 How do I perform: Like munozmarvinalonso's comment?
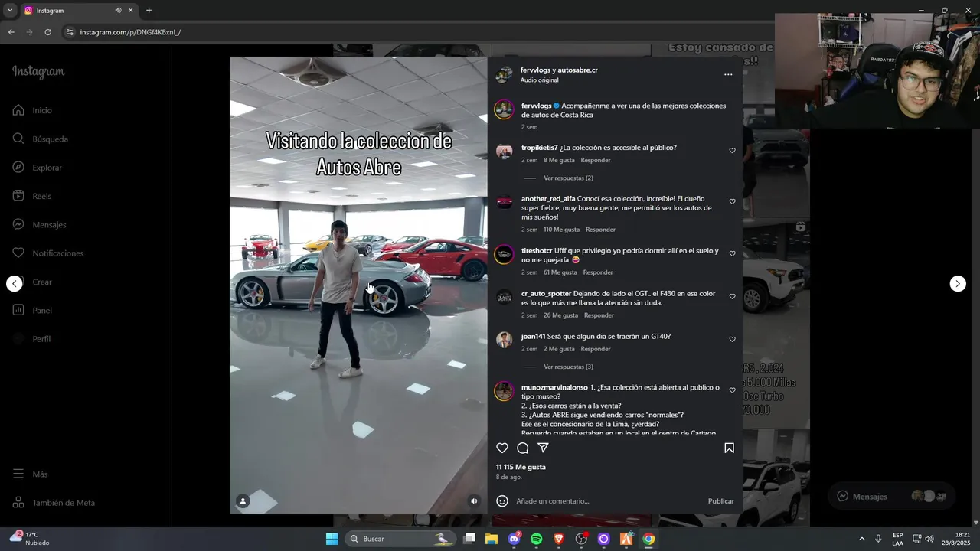[732, 391]
